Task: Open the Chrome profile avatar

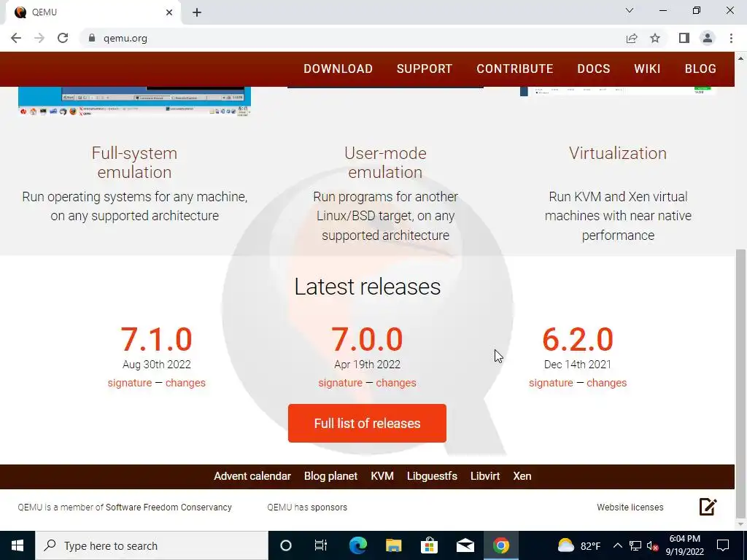Action: coord(708,38)
